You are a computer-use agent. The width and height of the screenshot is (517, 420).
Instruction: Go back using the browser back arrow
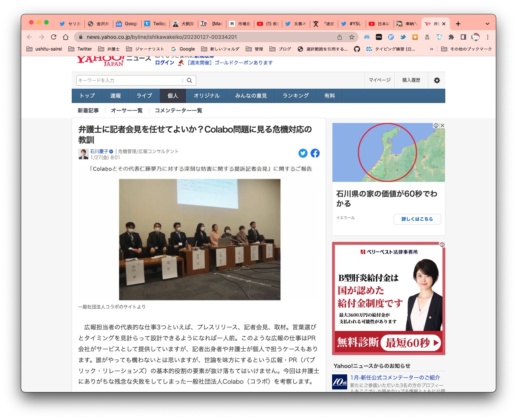click(x=29, y=37)
